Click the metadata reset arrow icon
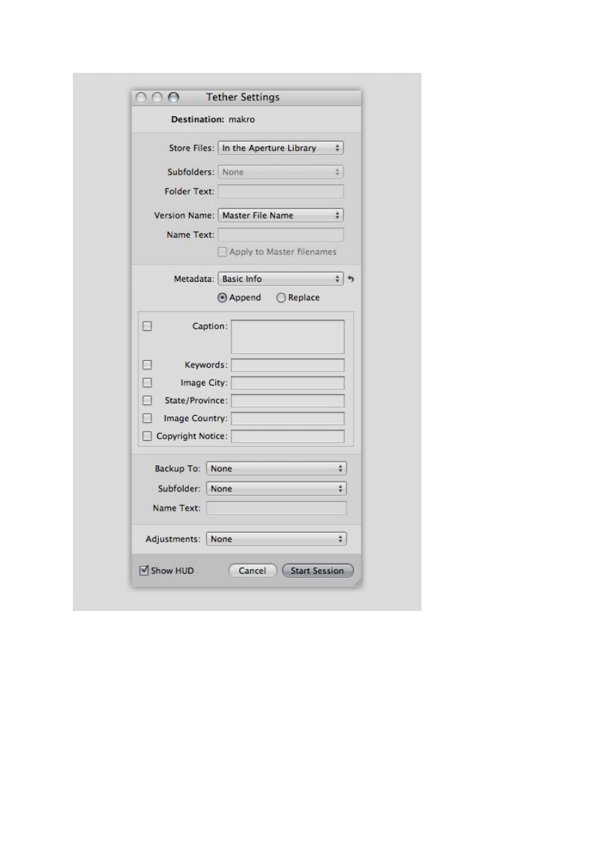 coord(351,279)
